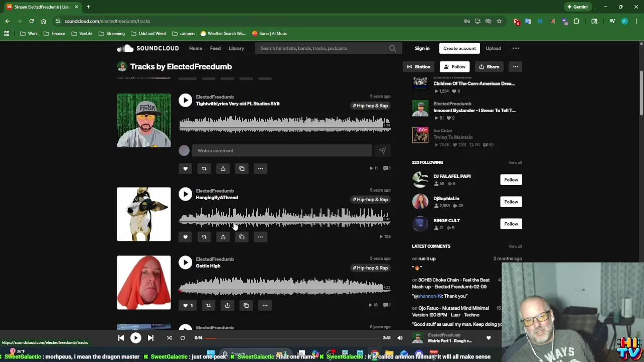Open more options for Tightwithlyrics track

261,168
